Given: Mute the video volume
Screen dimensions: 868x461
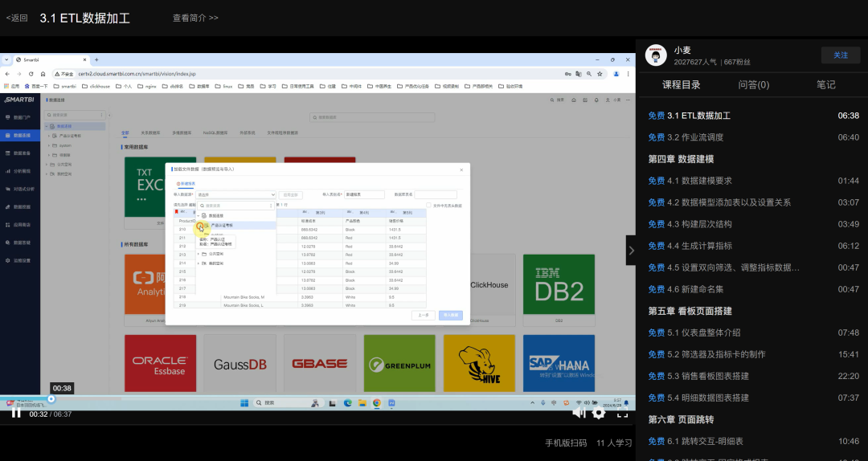Looking at the screenshot, I should click(579, 412).
